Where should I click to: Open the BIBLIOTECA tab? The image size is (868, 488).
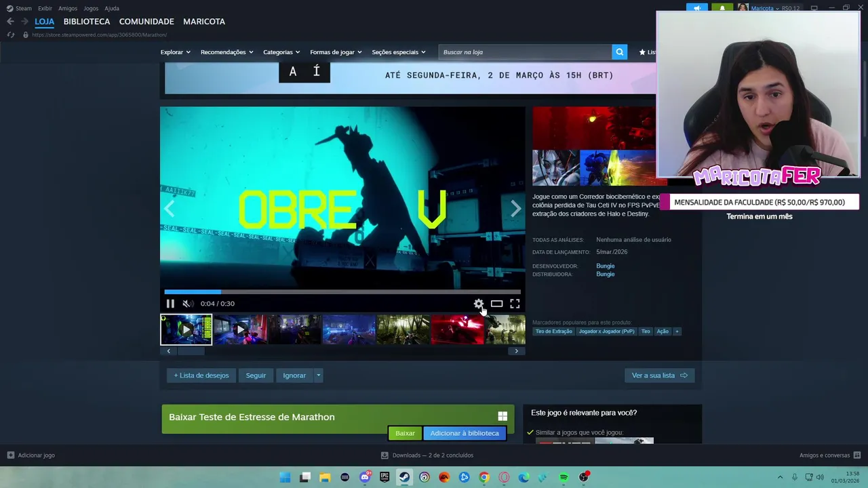87,22
